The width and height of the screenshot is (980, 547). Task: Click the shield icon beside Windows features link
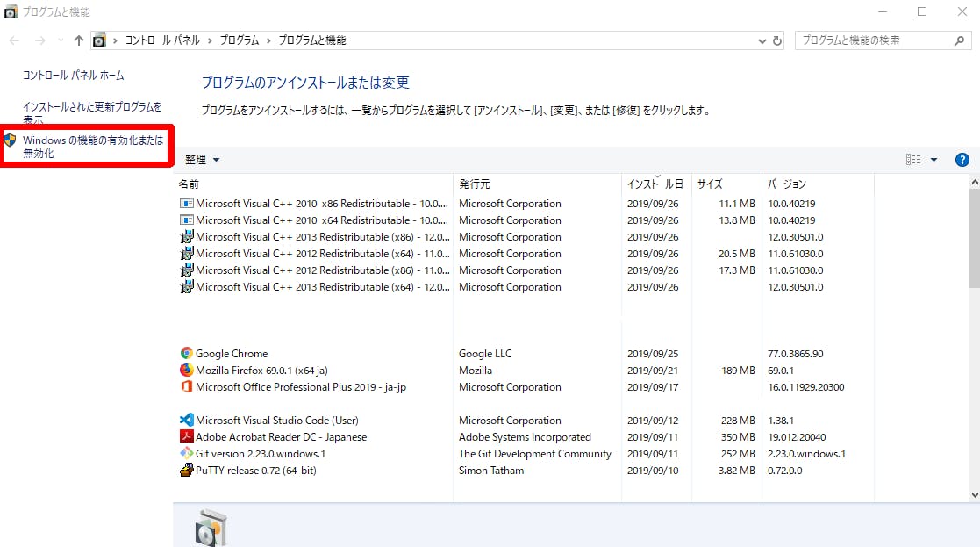pyautogui.click(x=10, y=140)
